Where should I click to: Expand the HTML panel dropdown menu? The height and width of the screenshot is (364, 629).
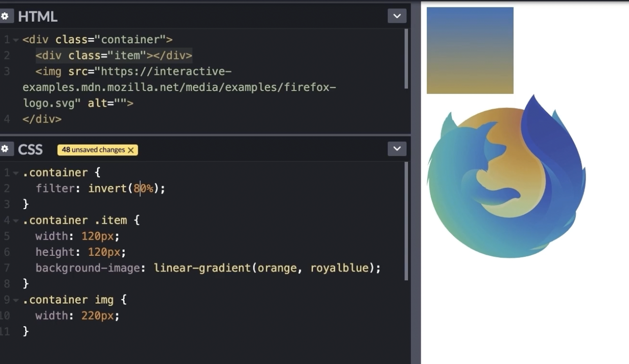click(x=397, y=16)
